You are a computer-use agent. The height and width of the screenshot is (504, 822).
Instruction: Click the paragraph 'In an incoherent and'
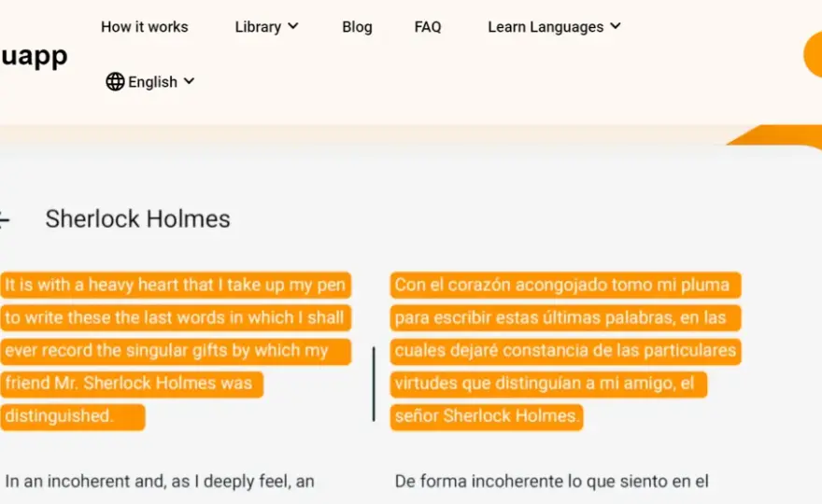pyautogui.click(x=160, y=481)
